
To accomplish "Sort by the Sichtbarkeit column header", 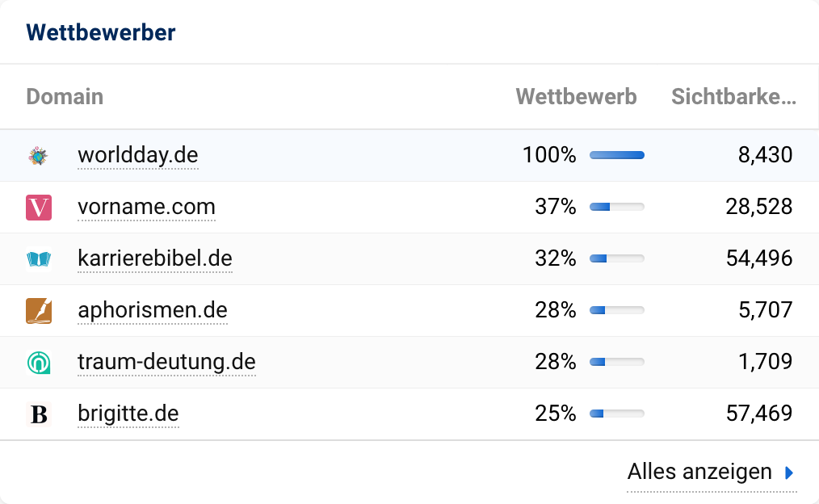I will pyautogui.click(x=733, y=97).
